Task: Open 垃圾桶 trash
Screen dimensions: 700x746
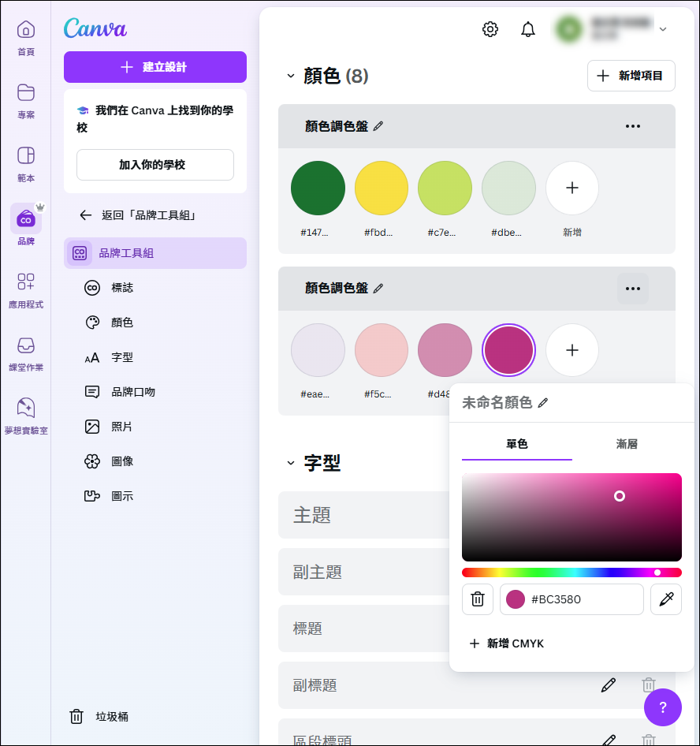Action: click(x=99, y=717)
